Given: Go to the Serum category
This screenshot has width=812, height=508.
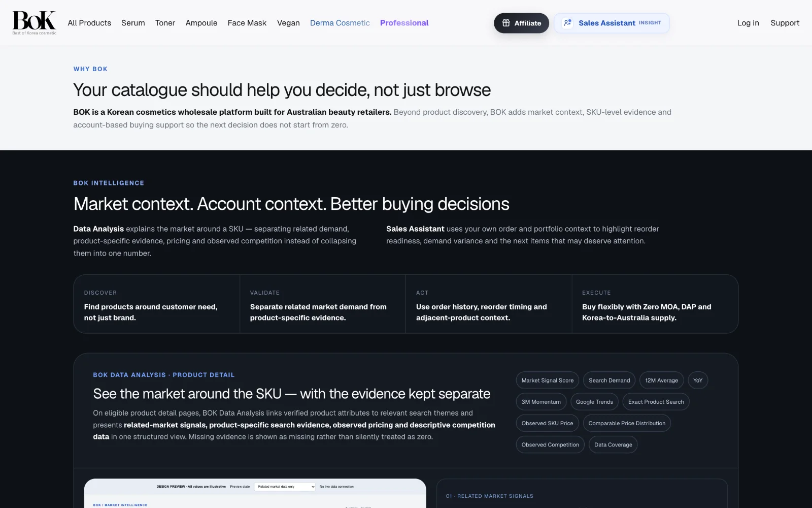Looking at the screenshot, I should pyautogui.click(x=133, y=23).
